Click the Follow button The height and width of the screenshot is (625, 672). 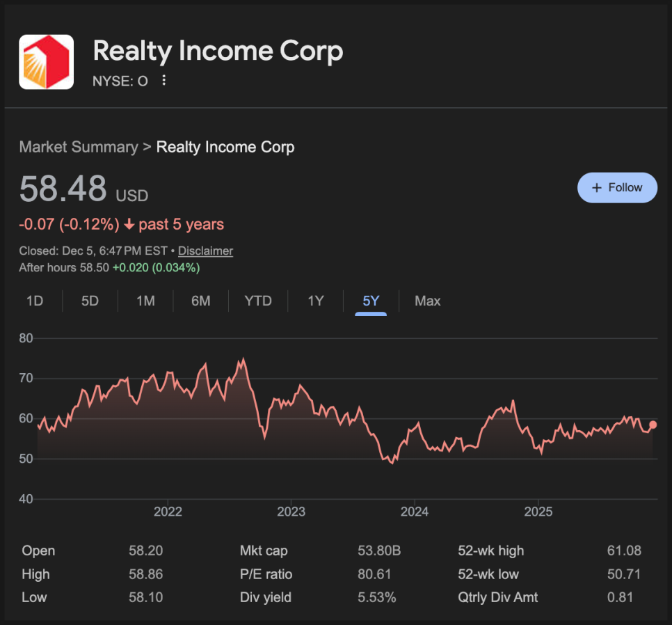click(617, 187)
